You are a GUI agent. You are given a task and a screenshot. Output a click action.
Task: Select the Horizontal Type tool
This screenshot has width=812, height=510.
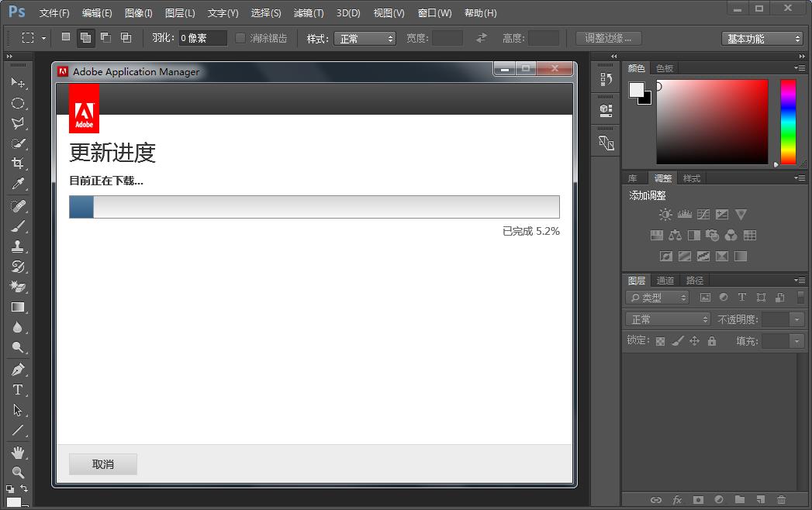coord(18,390)
